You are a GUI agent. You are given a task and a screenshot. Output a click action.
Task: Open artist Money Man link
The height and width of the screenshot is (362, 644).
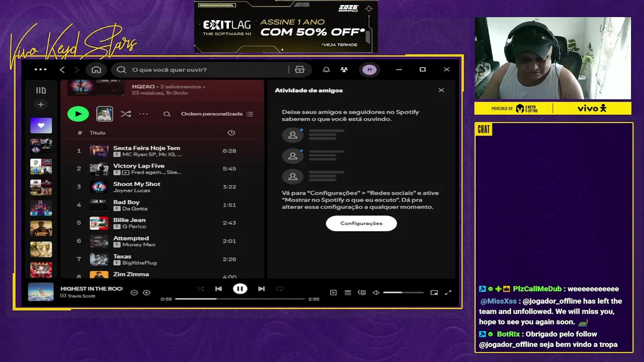point(138,245)
